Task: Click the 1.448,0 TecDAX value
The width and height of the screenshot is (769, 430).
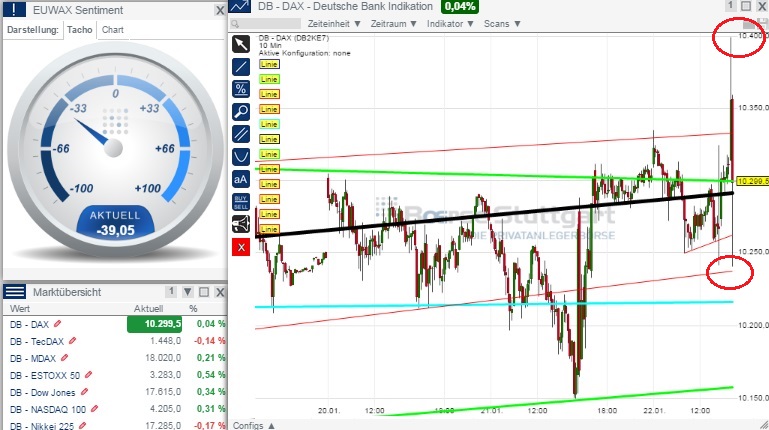Action: click(x=165, y=341)
